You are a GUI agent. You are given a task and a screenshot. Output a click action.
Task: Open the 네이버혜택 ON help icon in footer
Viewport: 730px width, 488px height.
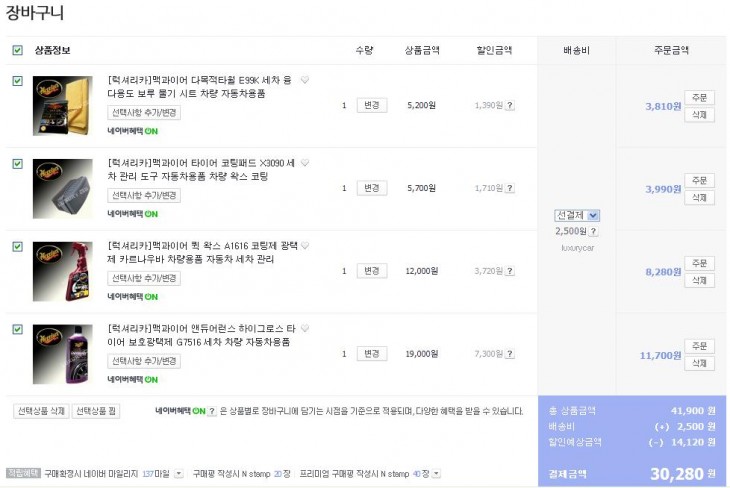(212, 411)
